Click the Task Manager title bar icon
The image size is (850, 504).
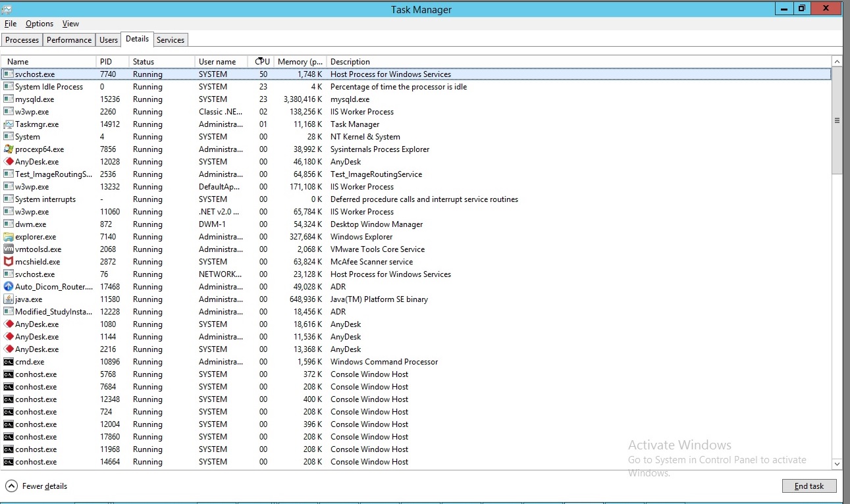(7, 9)
